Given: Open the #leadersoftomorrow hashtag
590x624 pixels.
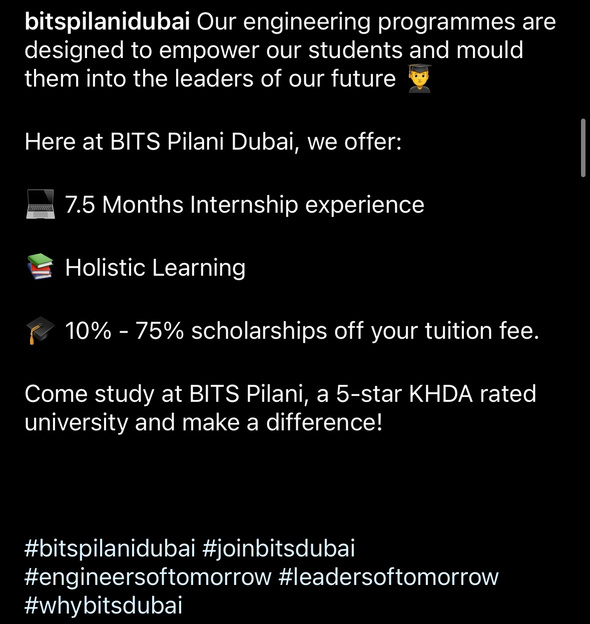Looking at the screenshot, I should pyautogui.click(x=388, y=577).
